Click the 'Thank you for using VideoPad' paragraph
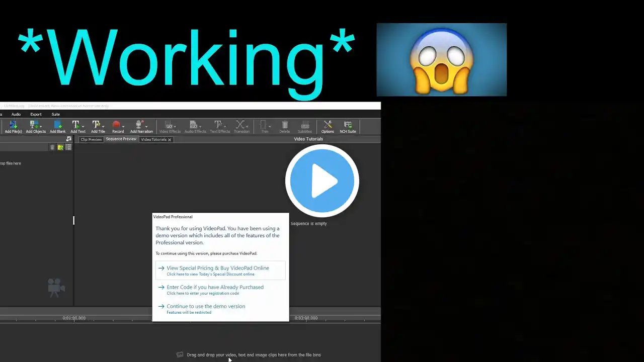Viewport: 644px width, 362px height. click(217, 235)
